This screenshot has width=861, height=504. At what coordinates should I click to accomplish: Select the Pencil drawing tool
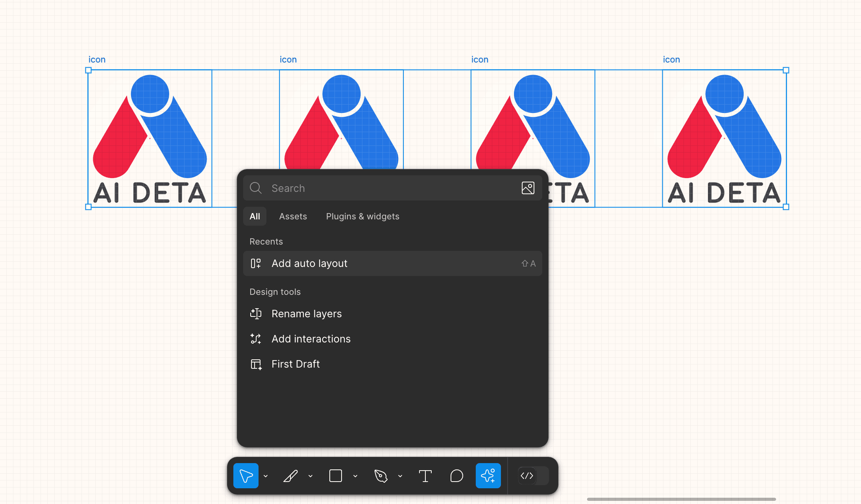coord(291,476)
